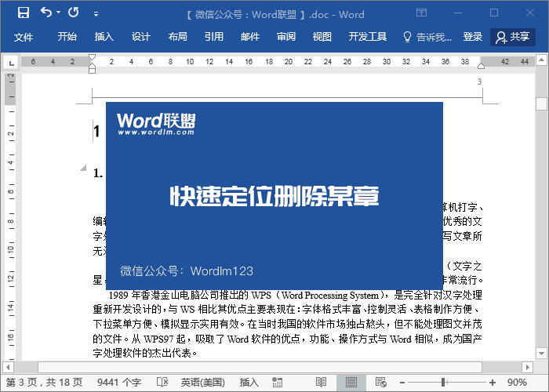
Task: Toggle the 插入 insert mode indicator
Action: [249, 383]
